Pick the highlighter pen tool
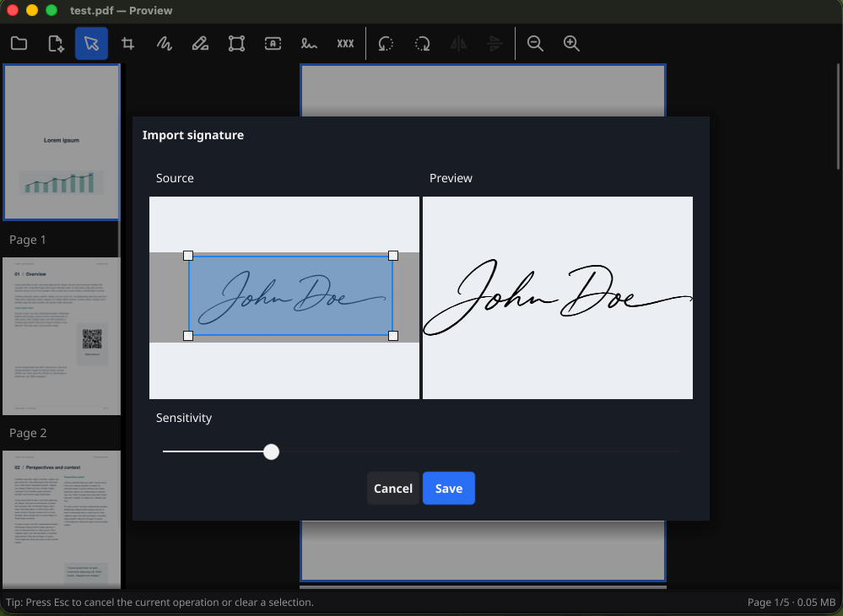 201,44
